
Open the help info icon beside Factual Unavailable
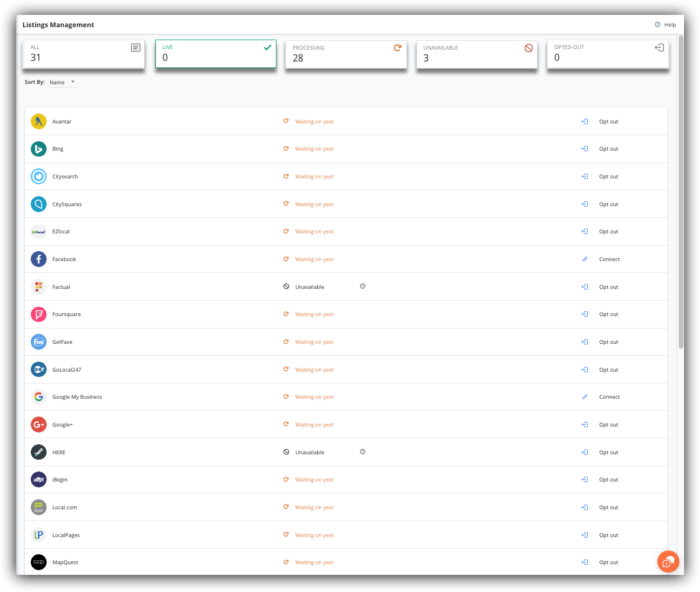(x=363, y=286)
